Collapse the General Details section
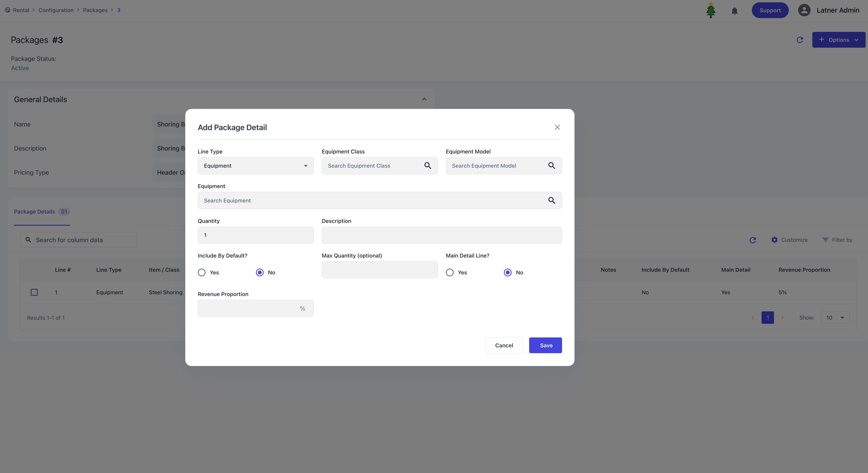The width and height of the screenshot is (868, 473). pos(424,99)
